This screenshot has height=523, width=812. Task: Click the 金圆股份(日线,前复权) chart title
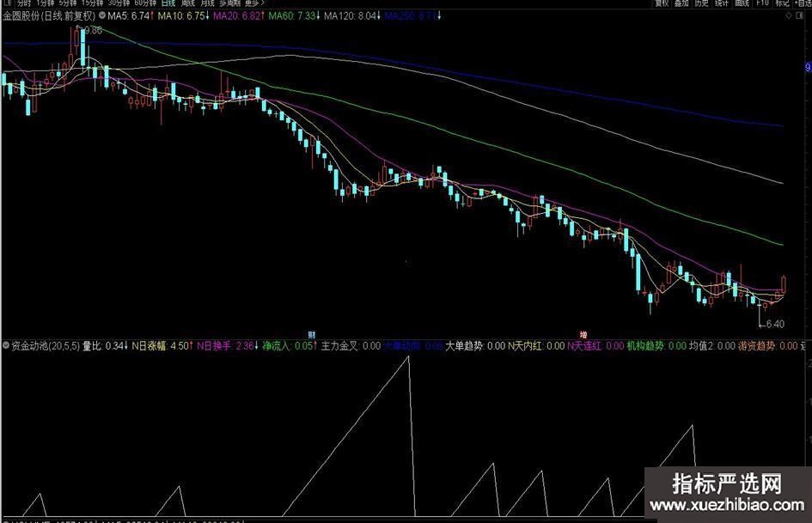click(49, 16)
